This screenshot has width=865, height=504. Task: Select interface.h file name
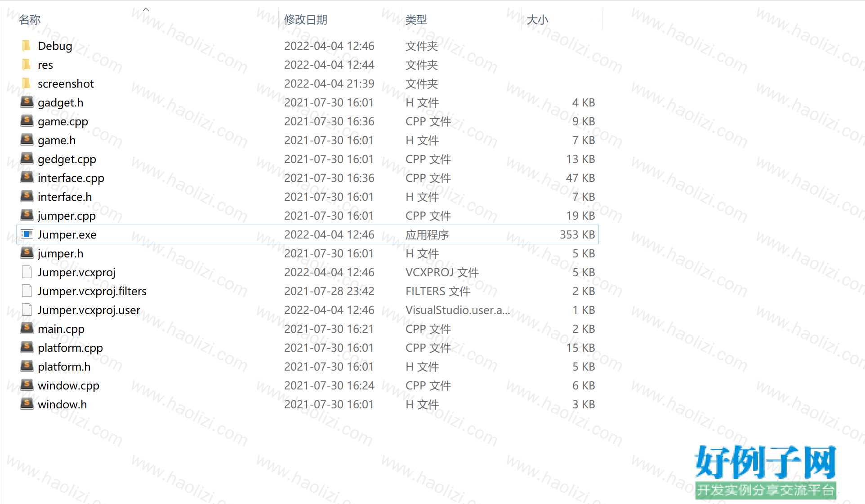(x=65, y=197)
